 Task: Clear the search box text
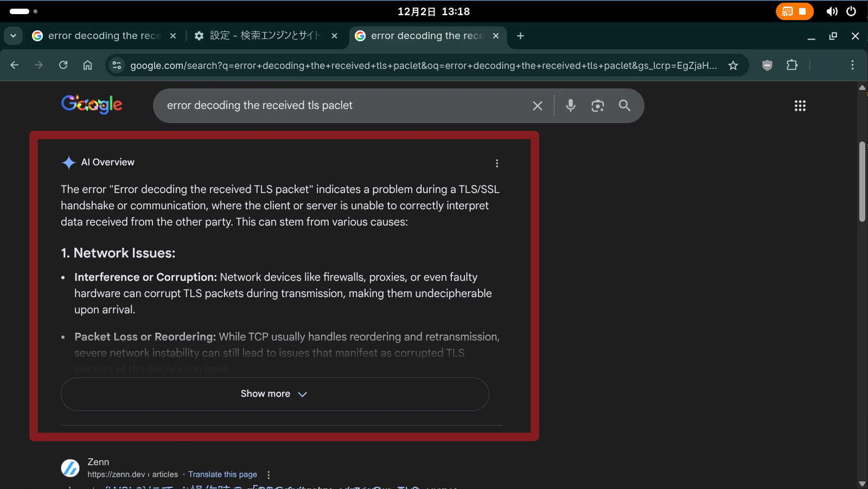coord(537,106)
